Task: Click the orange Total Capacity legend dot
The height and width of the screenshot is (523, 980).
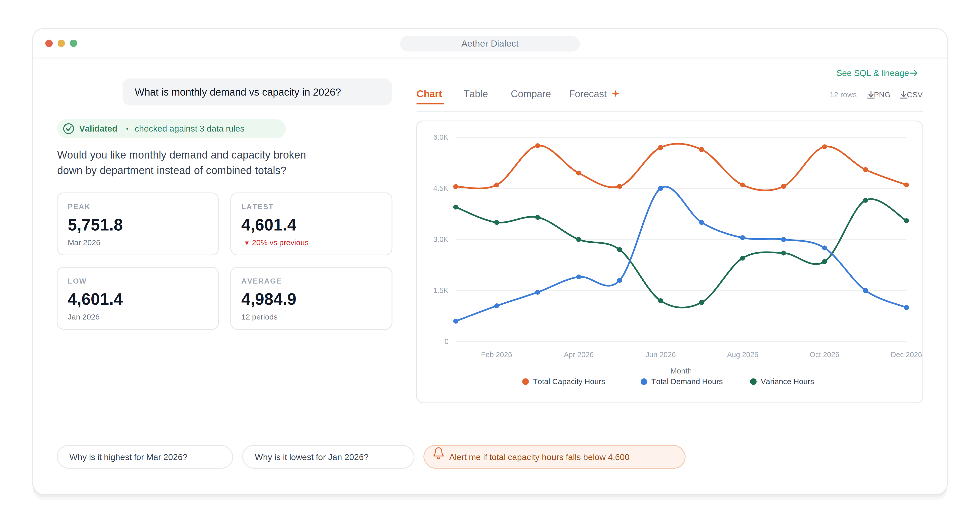Action: (x=525, y=382)
